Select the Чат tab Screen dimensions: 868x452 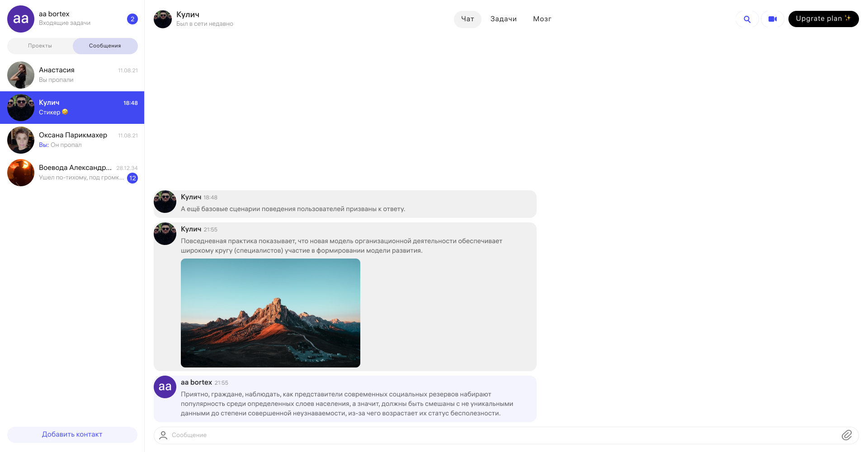pyautogui.click(x=467, y=19)
